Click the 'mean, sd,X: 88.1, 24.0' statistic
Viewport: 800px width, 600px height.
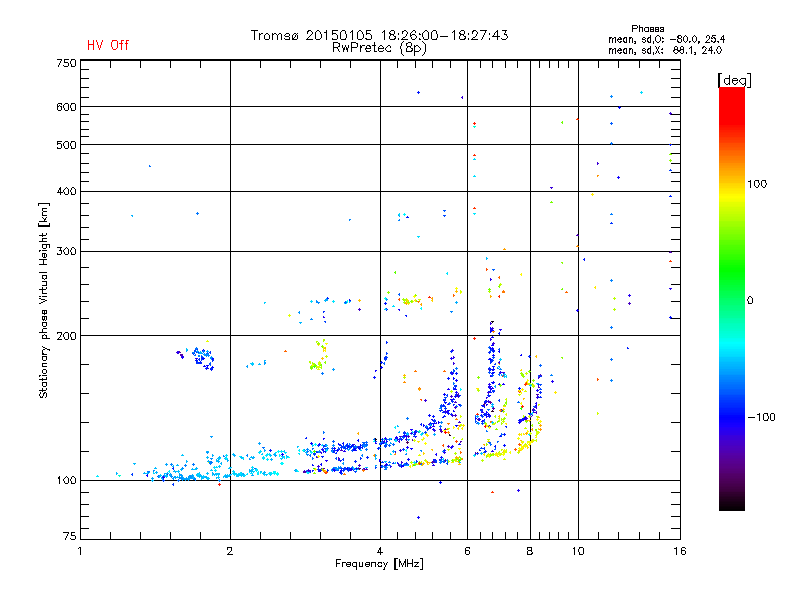click(x=665, y=50)
